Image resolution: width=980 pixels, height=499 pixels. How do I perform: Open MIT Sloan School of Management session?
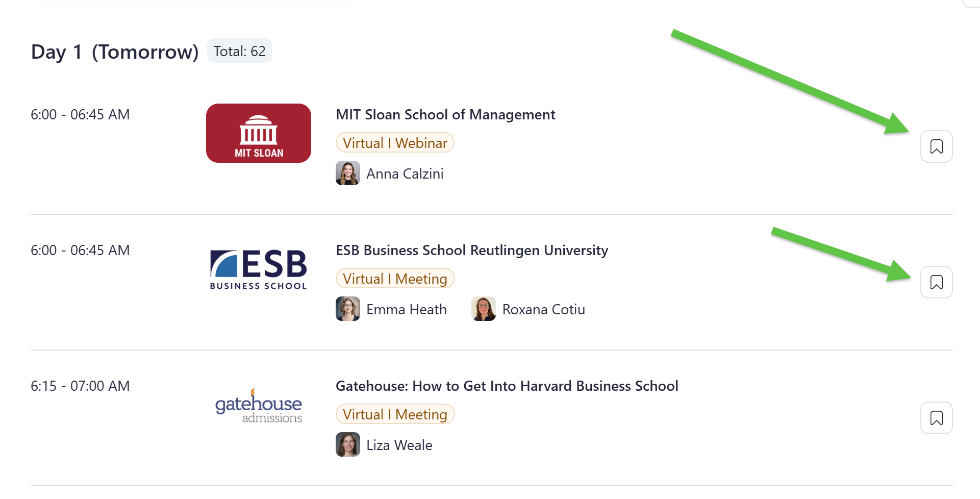tap(445, 115)
